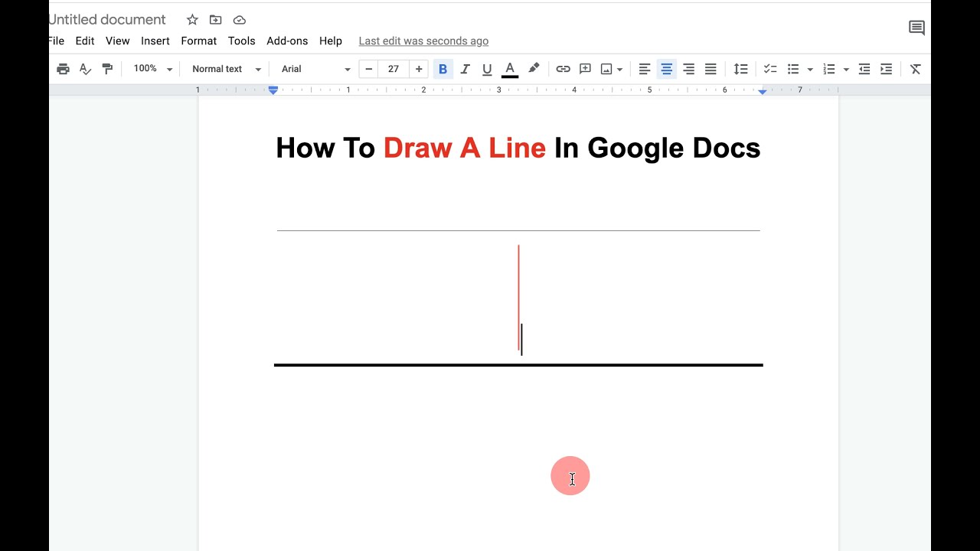Open the File menu
Screen dimensions: 980x551
click(56, 41)
